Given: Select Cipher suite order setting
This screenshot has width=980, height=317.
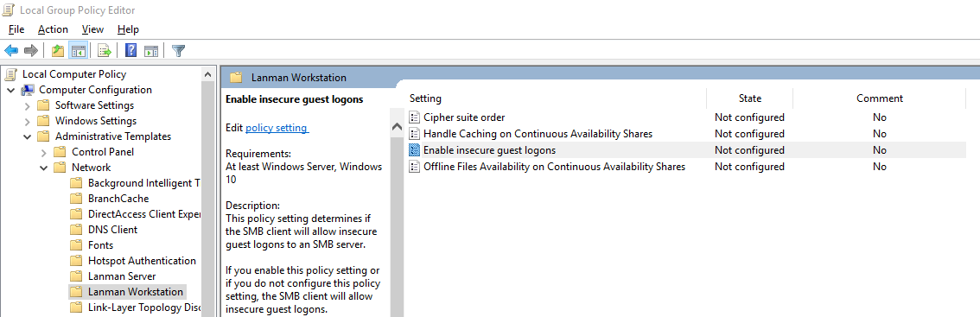Looking at the screenshot, I should 464,117.
